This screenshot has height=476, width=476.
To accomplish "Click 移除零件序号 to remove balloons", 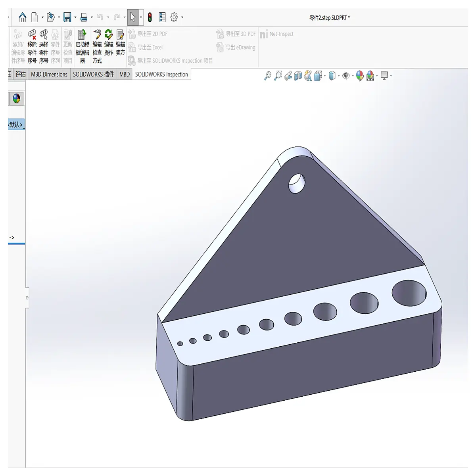I will 32,47.
